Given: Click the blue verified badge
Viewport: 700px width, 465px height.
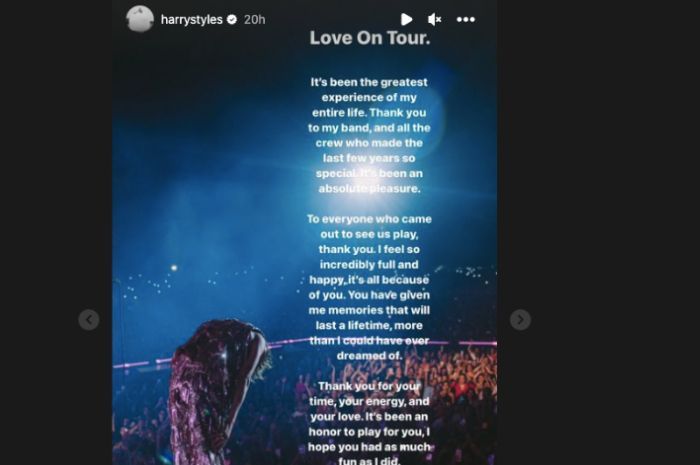Looking at the screenshot, I should [x=232, y=19].
